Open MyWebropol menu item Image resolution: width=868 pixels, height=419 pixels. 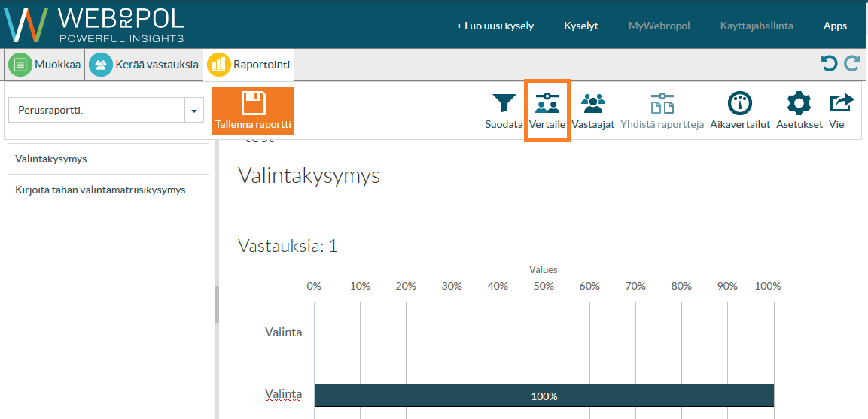(659, 26)
